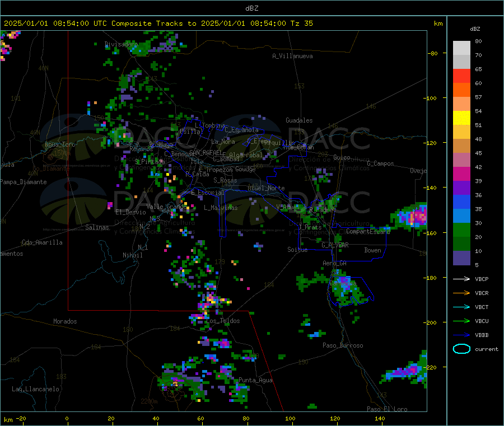This screenshot has height=426, width=504.
Task: Click the dBZ title at top
Action: tap(251, 8)
